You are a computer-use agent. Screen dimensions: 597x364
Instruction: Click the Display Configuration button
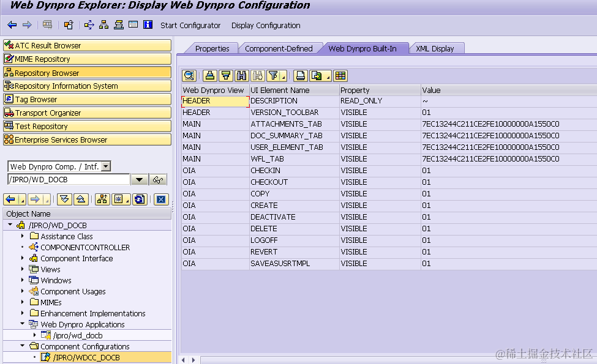(x=266, y=26)
